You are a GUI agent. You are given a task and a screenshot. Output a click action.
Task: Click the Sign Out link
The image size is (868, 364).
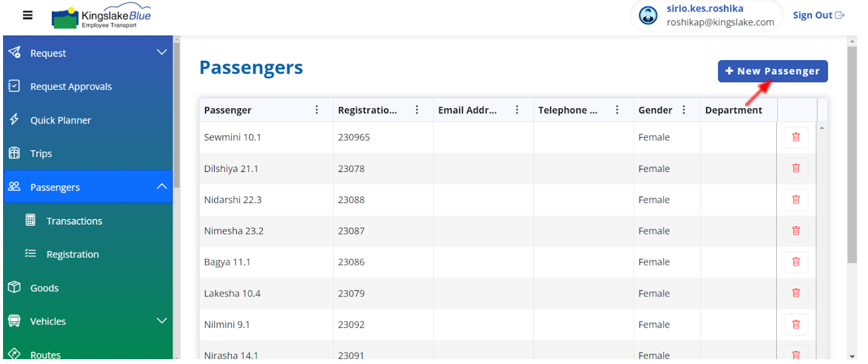point(819,15)
